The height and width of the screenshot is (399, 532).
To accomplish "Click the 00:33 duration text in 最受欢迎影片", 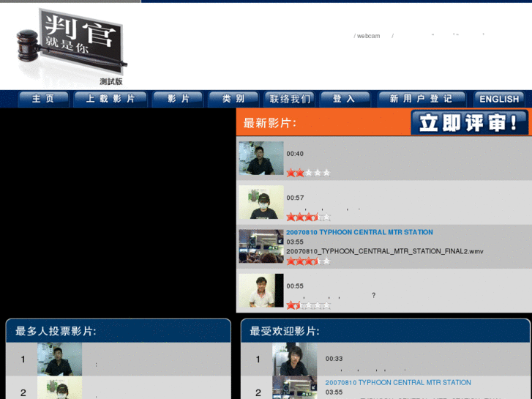I will point(334,359).
